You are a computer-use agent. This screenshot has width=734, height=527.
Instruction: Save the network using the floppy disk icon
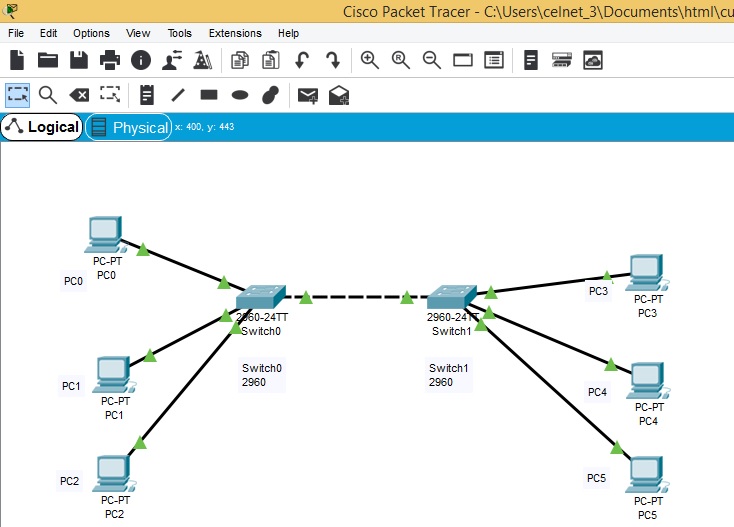tap(79, 60)
